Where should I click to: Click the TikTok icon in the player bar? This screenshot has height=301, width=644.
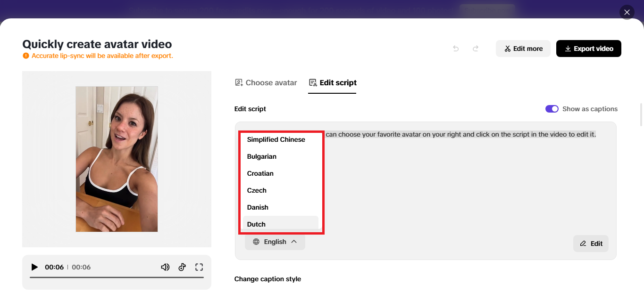[182, 267]
